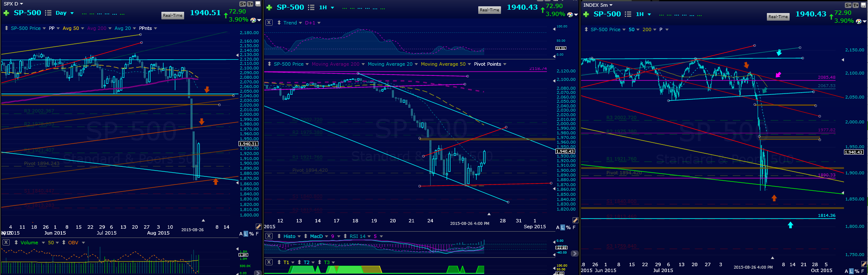The width and height of the screenshot is (868, 275).
Task: Click the 1,940.43 price marker on middle axis
Action: point(565,152)
